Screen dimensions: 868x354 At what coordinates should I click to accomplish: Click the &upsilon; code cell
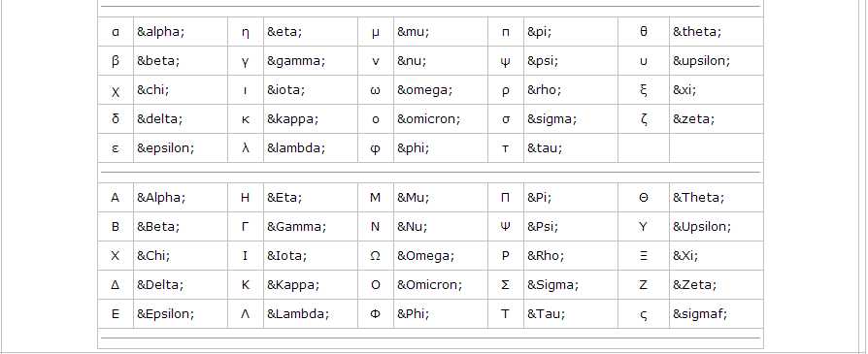(716, 61)
